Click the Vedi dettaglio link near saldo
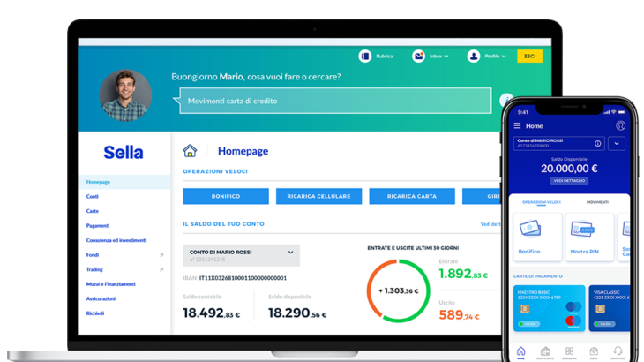This screenshot has width=644, height=362. (x=490, y=224)
